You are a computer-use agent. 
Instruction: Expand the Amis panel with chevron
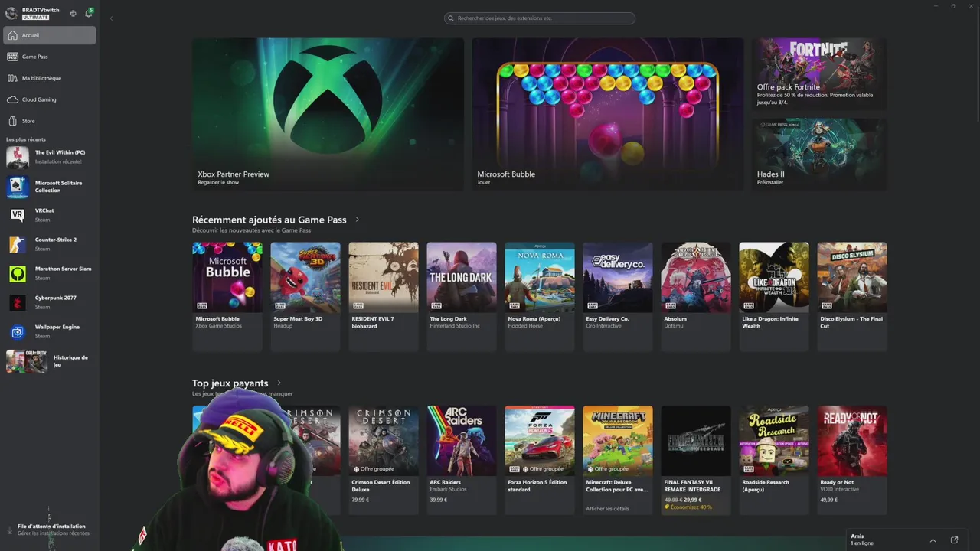[x=933, y=540]
